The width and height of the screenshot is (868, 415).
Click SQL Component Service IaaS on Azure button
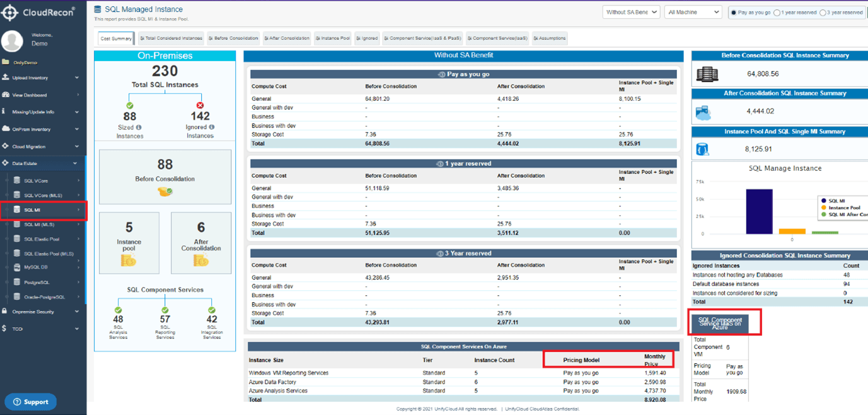720,324
